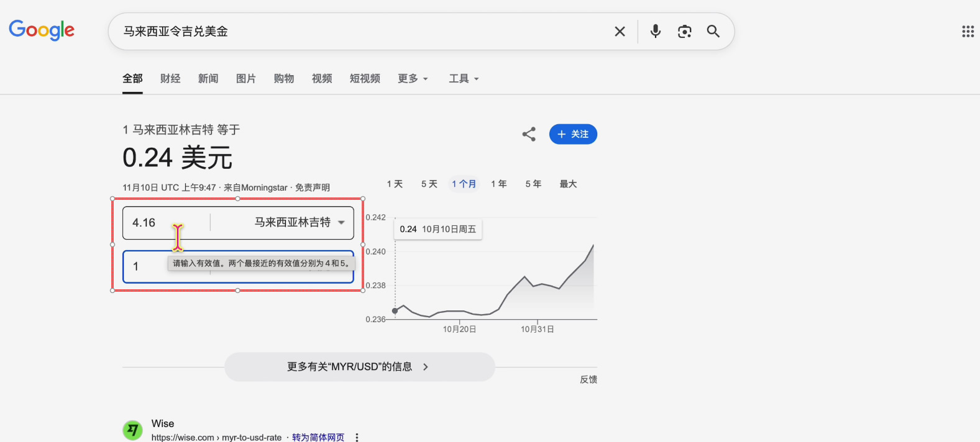
Task: Open the 视频 tab
Action: point(322,78)
